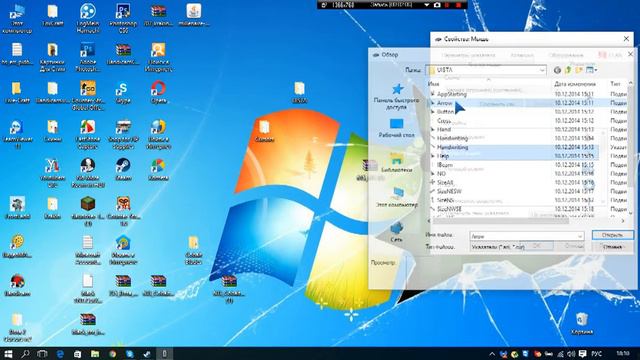Open the Корзина recycle bin icon

click(x=582, y=324)
